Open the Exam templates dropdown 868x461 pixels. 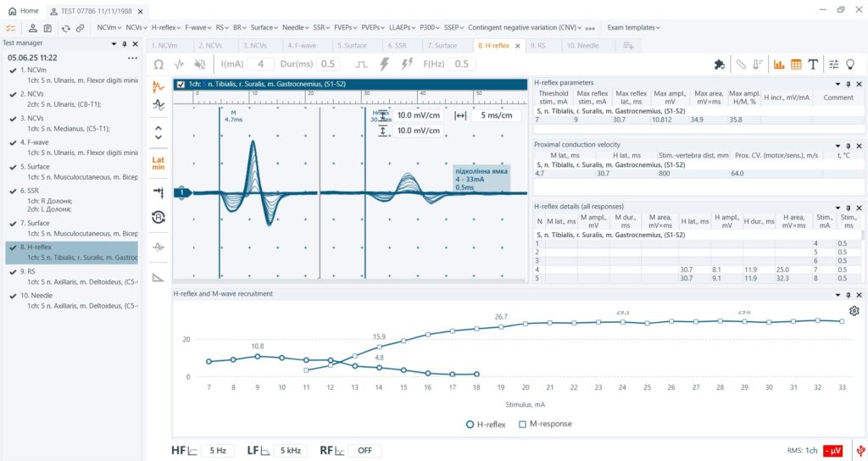click(x=633, y=27)
